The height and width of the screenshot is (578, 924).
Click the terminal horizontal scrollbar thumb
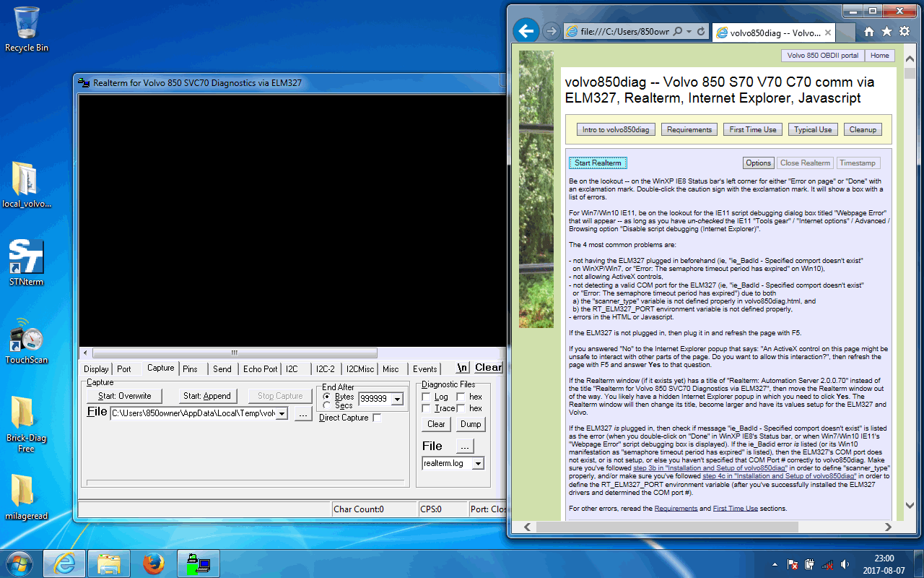pyautogui.click(x=234, y=353)
